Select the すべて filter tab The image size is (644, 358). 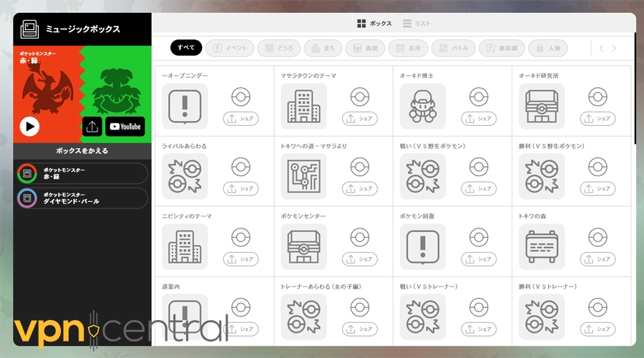pyautogui.click(x=186, y=48)
